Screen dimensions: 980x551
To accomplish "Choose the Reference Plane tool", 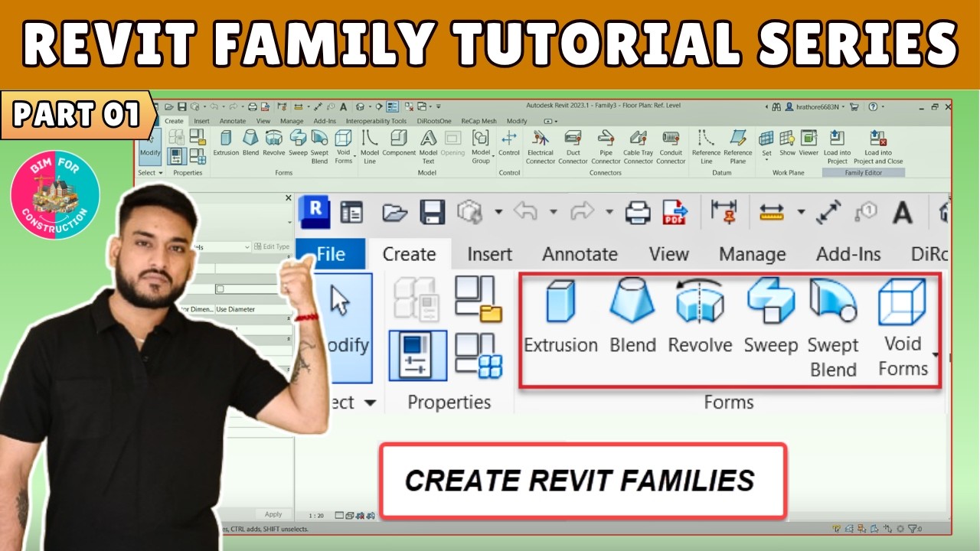I will (x=737, y=147).
